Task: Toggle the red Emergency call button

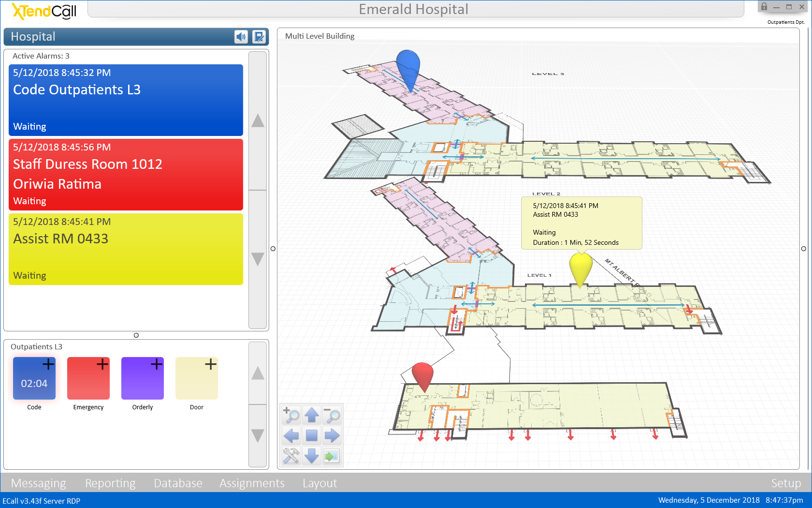Action: click(x=88, y=378)
